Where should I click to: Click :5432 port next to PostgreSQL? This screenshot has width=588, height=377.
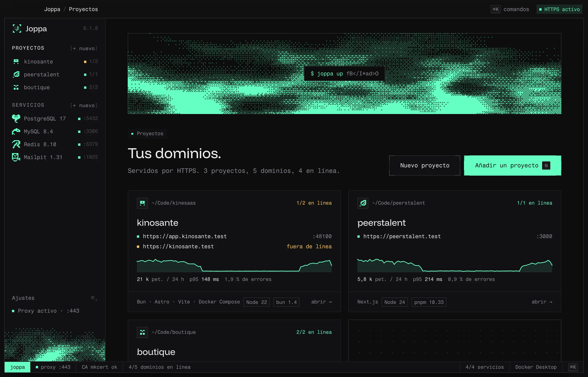91,118
